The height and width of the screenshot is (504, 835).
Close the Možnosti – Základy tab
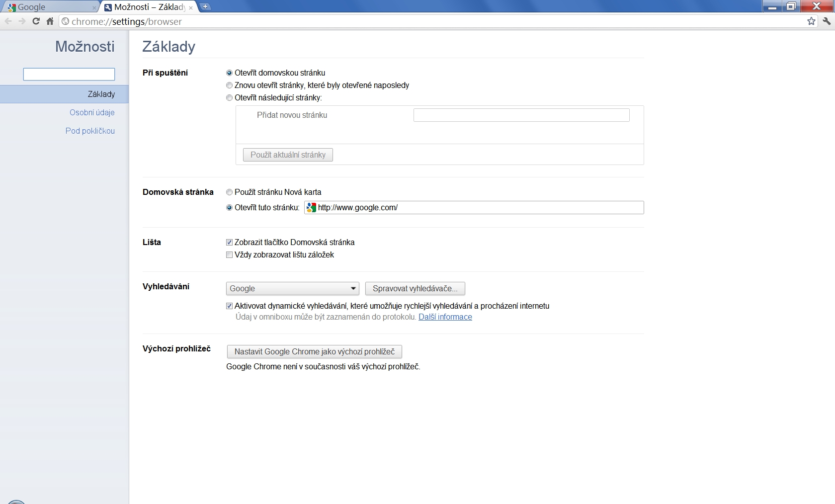click(x=191, y=8)
